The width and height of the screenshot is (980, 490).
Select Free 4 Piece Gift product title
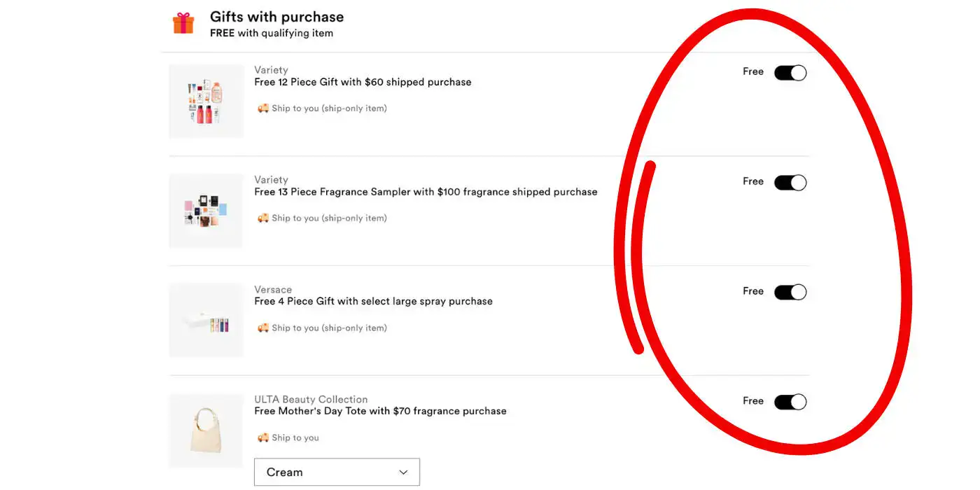(373, 302)
